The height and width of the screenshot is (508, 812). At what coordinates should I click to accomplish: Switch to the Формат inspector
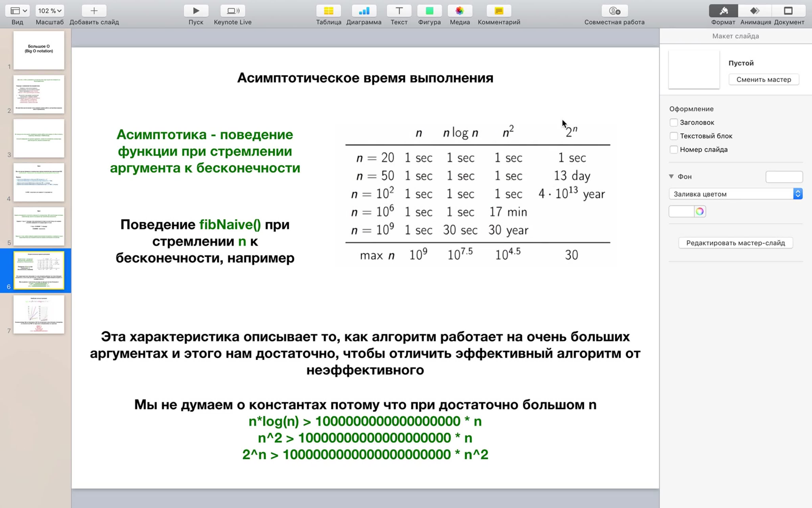723,11
